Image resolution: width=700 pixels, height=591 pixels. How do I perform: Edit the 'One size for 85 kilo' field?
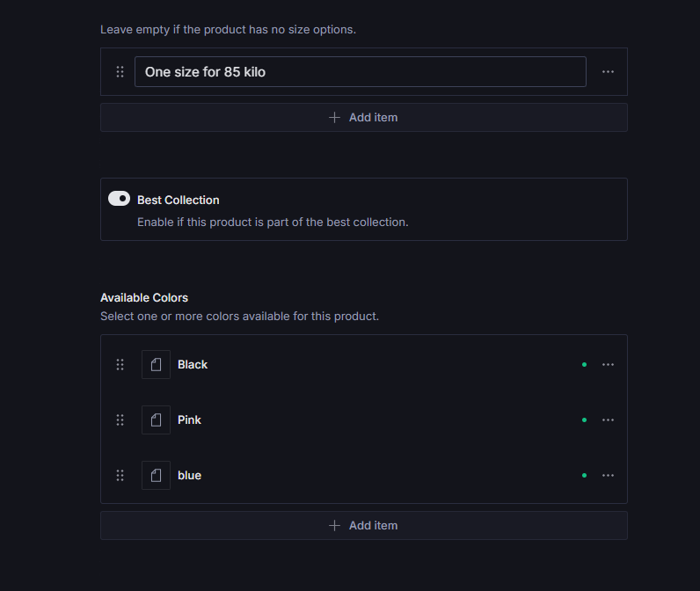pyautogui.click(x=360, y=72)
